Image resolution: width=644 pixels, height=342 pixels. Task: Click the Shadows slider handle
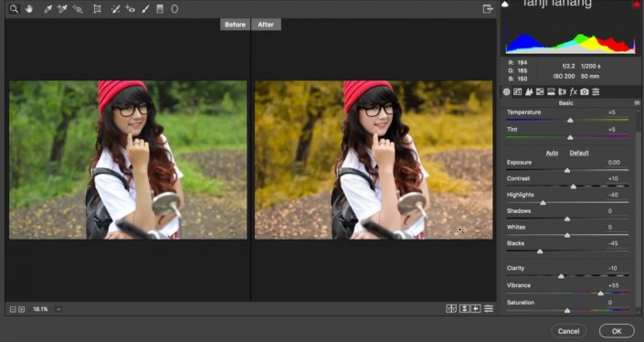pyautogui.click(x=567, y=219)
